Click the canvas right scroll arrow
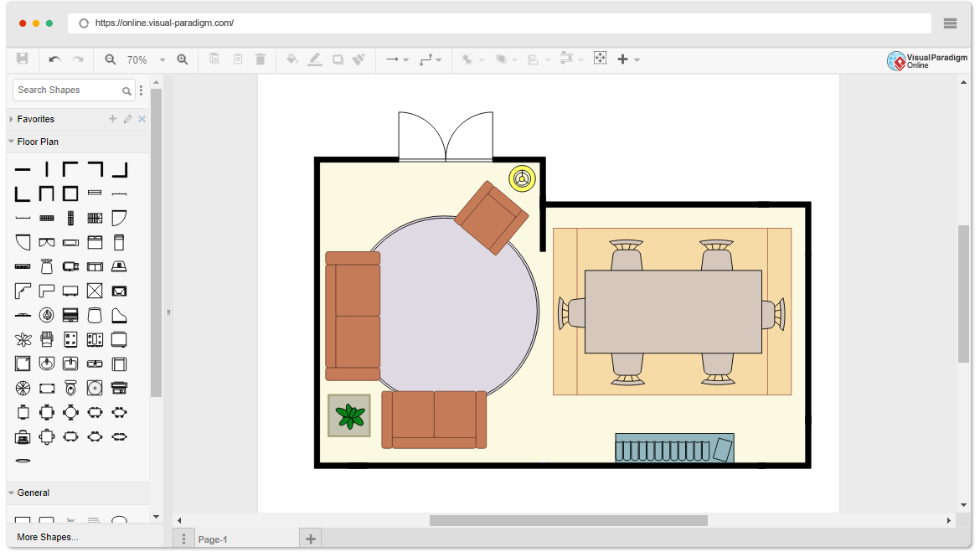This screenshot has width=980, height=557. point(949,520)
